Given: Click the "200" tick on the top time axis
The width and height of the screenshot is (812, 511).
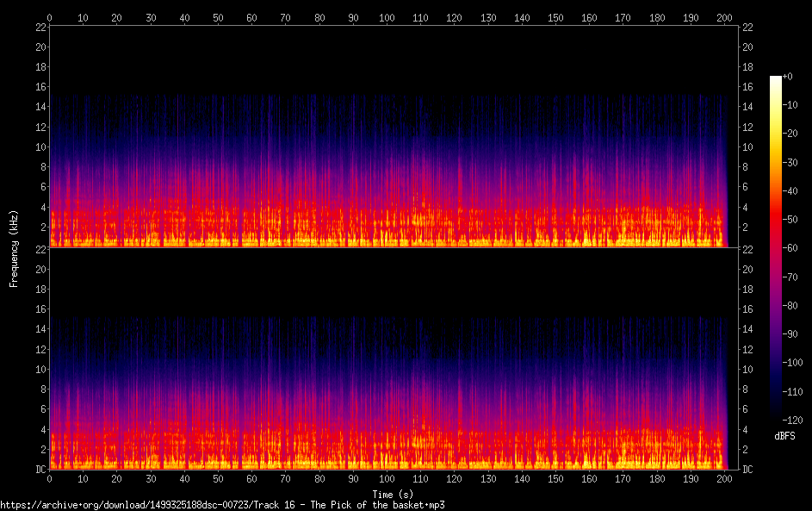Looking at the screenshot, I should [x=724, y=17].
